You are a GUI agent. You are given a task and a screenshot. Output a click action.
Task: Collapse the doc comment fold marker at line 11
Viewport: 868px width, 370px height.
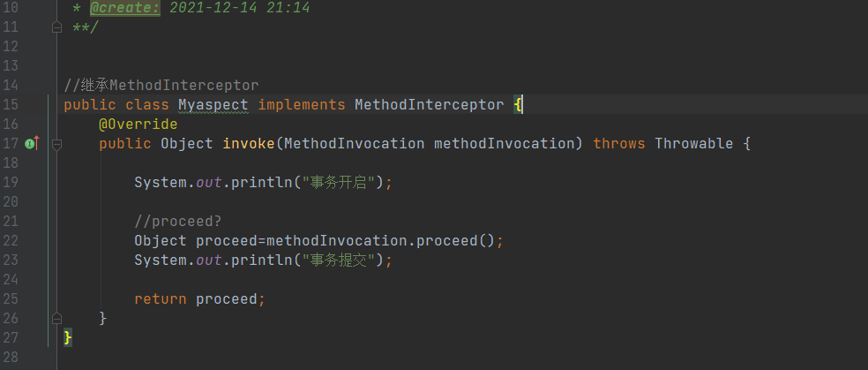click(56, 27)
